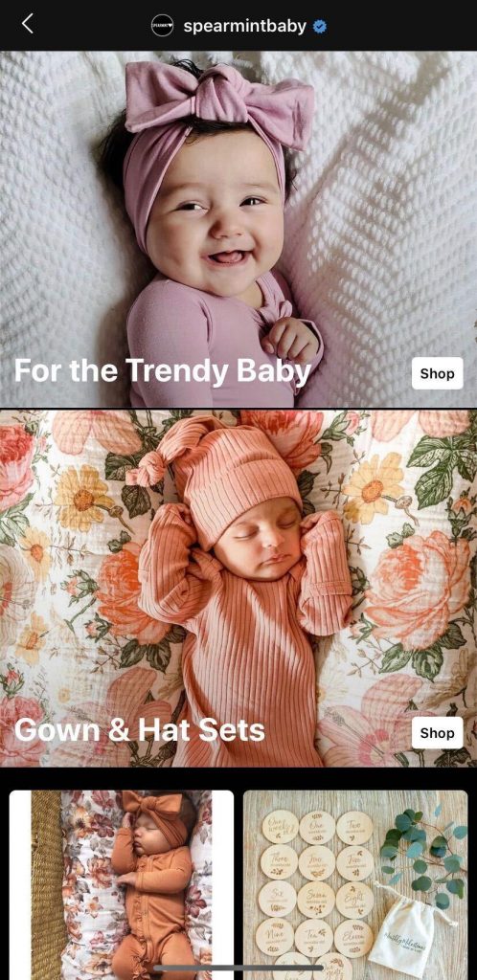Screen dimensions: 477x980
Task: Open the Gown & Hat Sets title
Action: click(x=140, y=730)
